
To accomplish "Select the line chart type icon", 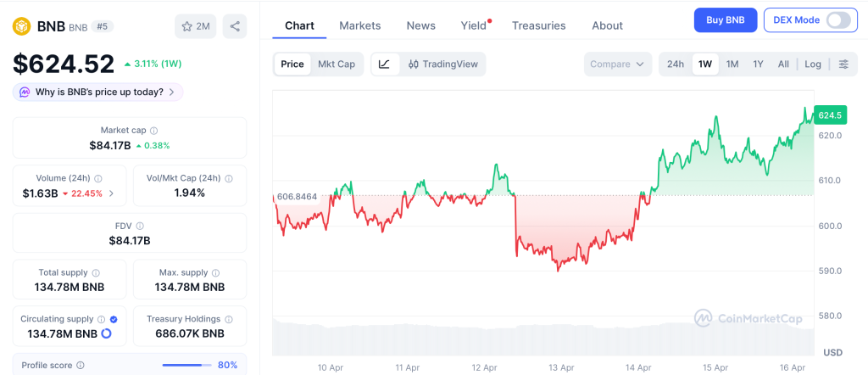I will [x=384, y=64].
